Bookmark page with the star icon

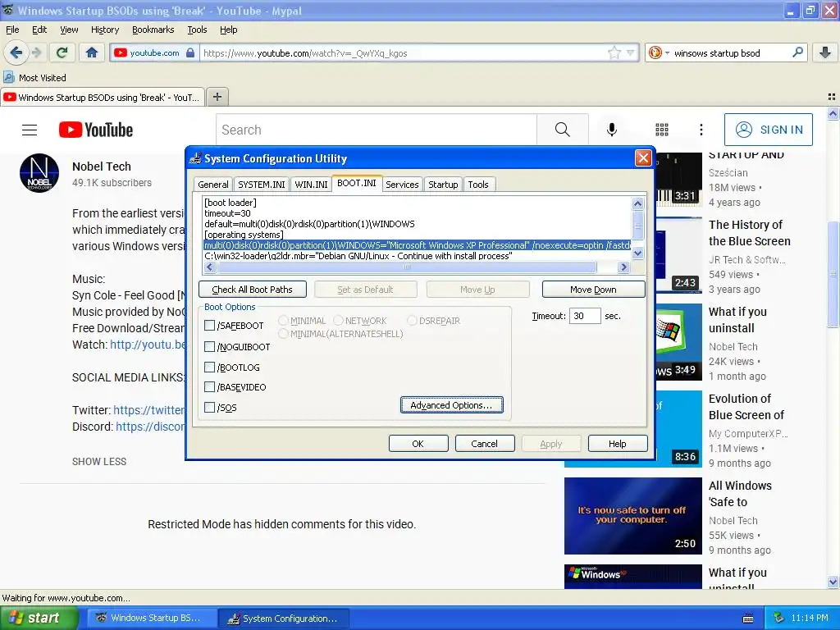tap(614, 52)
